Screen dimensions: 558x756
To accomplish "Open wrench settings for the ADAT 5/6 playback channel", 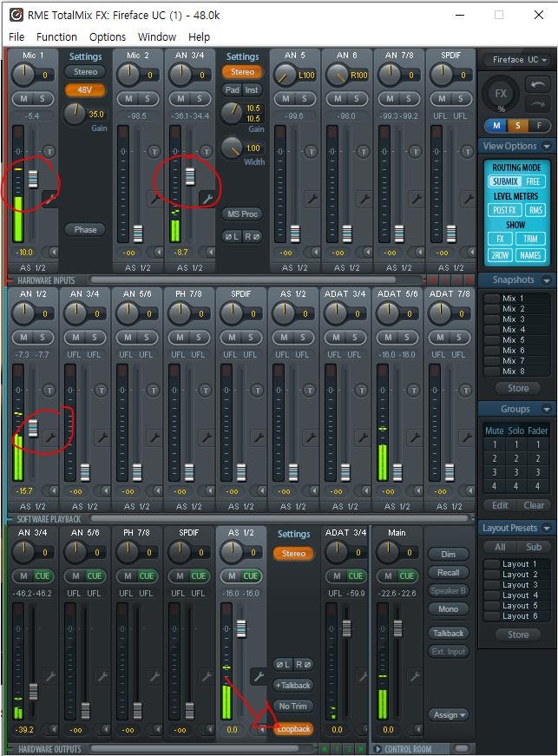I will coord(415,437).
